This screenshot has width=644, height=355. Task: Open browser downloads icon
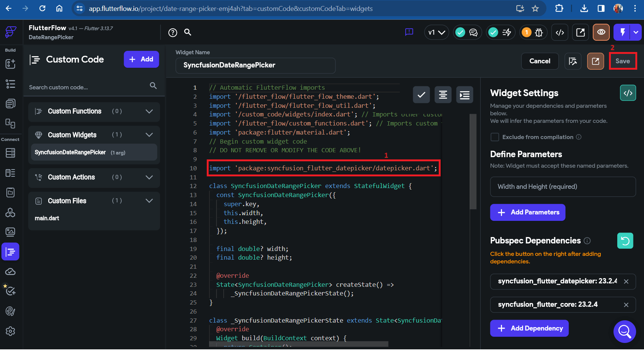(584, 8)
